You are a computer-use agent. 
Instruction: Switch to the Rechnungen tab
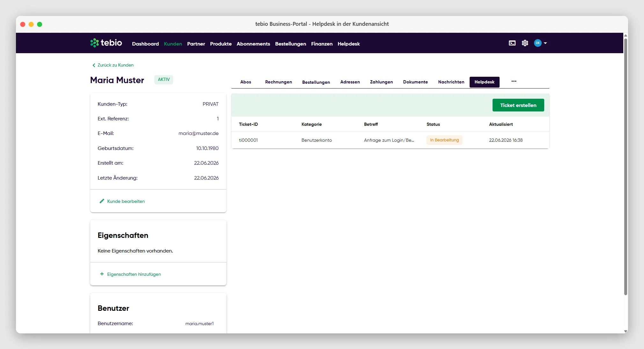coord(278,82)
